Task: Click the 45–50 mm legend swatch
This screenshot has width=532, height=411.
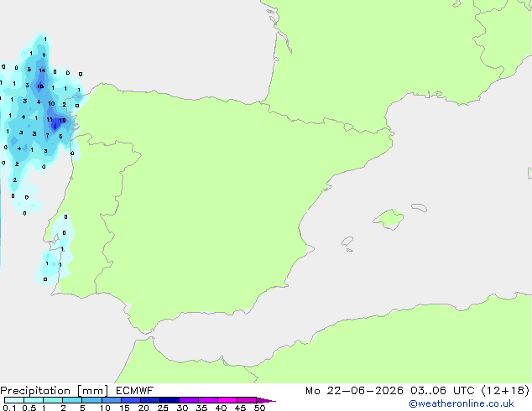Action: (x=247, y=400)
